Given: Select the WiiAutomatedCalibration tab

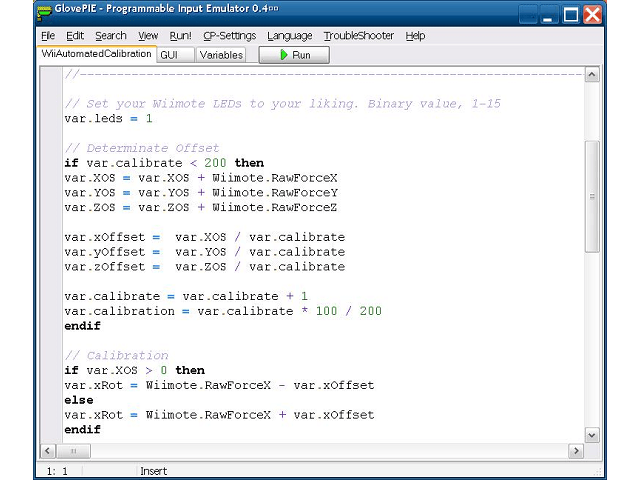Looking at the screenshot, I should [97, 55].
